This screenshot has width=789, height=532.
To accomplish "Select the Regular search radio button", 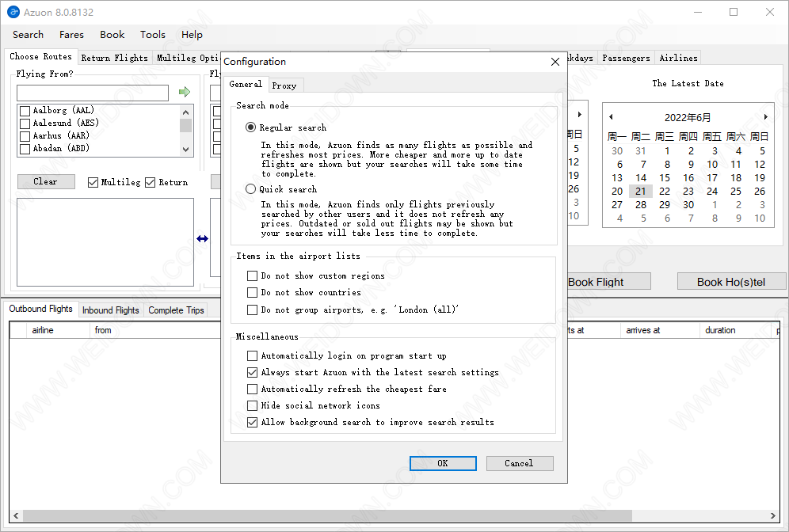I will point(250,127).
